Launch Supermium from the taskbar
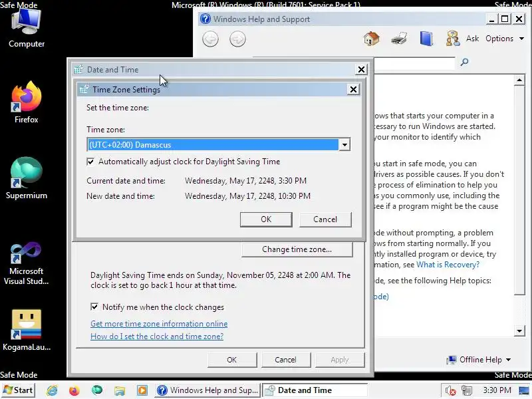The height and width of the screenshot is (399, 532). 97,390
